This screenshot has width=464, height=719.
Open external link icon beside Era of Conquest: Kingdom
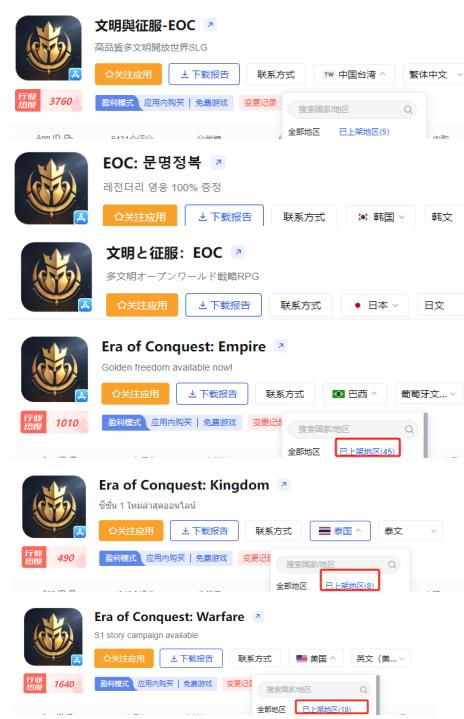284,484
